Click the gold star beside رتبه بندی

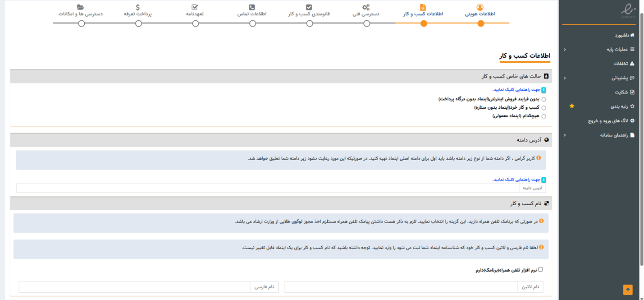point(572,106)
